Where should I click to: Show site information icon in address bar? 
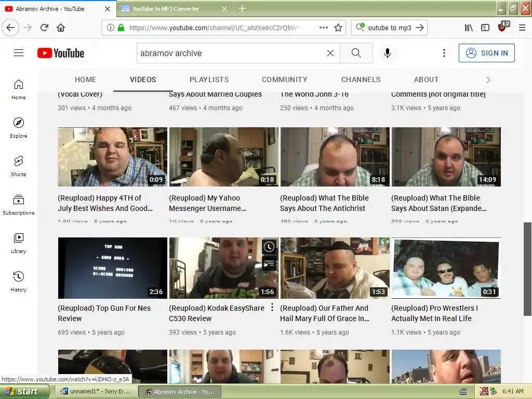[111, 28]
